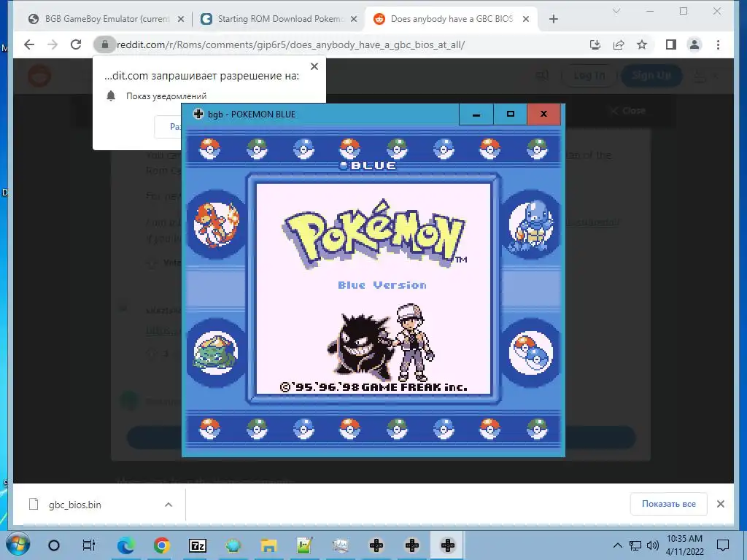Click the first bgb taskbar icon
This screenshot has height=560, width=747.
(x=376, y=545)
